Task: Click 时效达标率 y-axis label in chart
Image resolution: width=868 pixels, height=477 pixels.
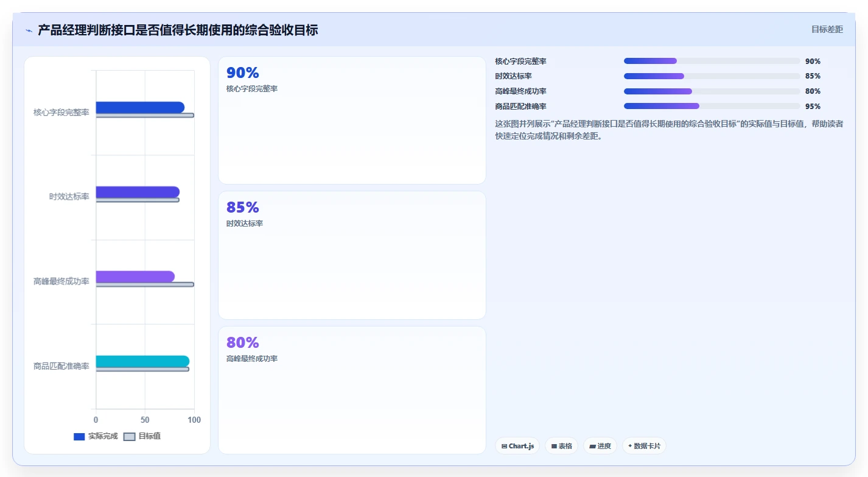Action: (69, 197)
